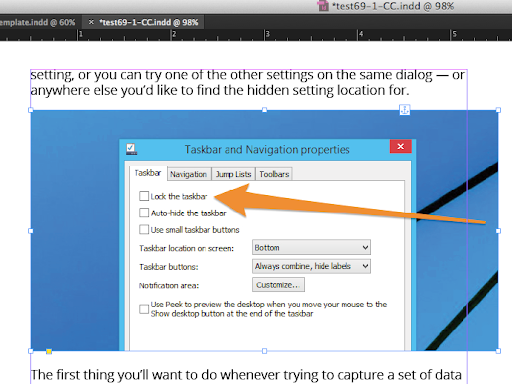Check "Use small taskbar buttons"

[x=144, y=229]
